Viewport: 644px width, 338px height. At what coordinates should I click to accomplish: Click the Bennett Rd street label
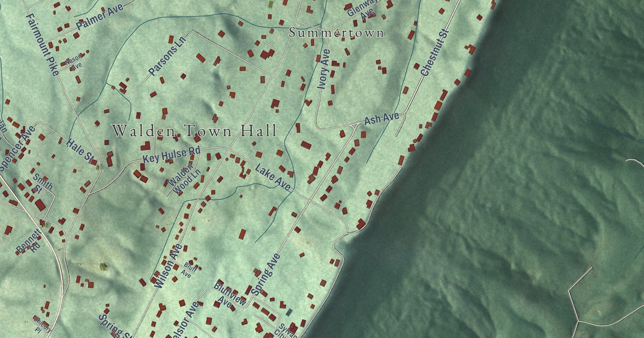(29, 243)
